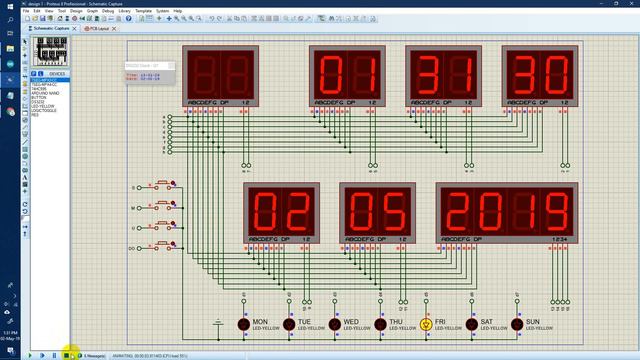The image size is (640, 360).
Task: Click the display showing 05
Action: [377, 213]
